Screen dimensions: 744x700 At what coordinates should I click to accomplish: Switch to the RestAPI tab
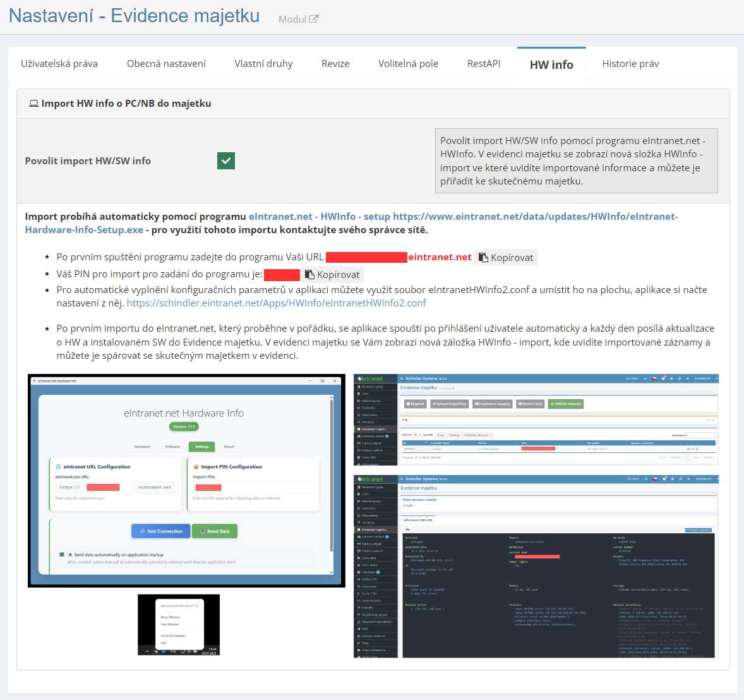tap(484, 64)
